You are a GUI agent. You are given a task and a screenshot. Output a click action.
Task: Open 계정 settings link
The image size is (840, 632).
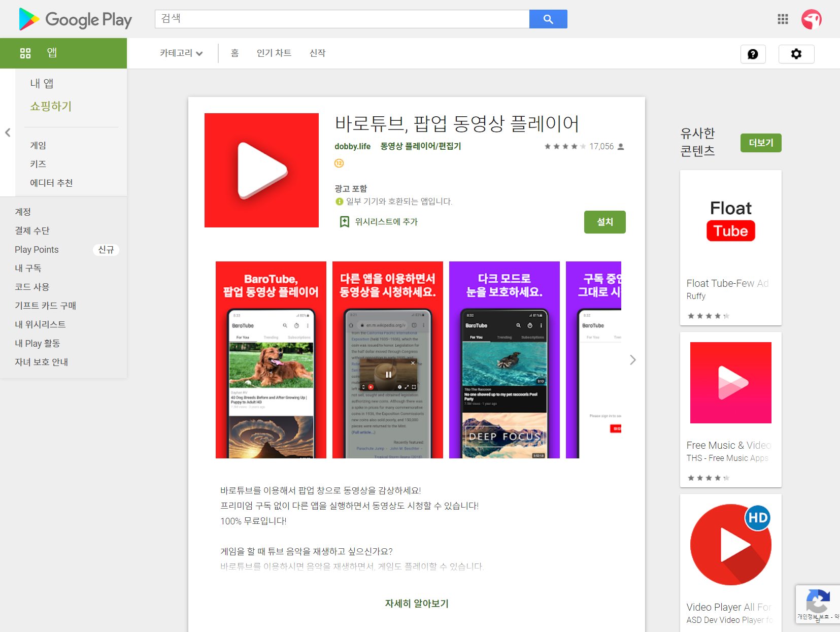[x=23, y=212]
